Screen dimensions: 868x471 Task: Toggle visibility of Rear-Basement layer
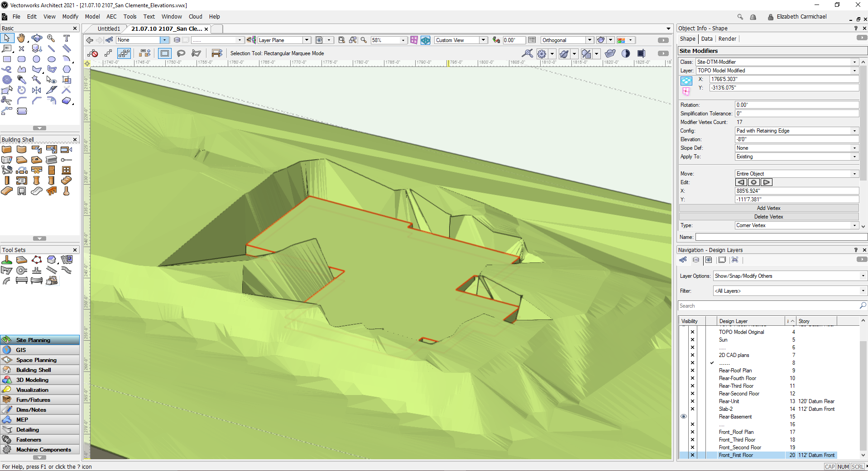pos(684,417)
